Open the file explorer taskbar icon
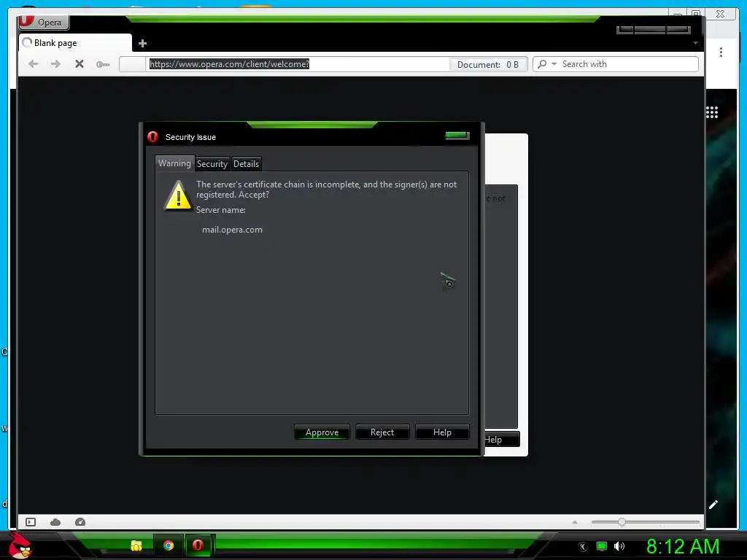This screenshot has height=560, width=747. click(136, 545)
